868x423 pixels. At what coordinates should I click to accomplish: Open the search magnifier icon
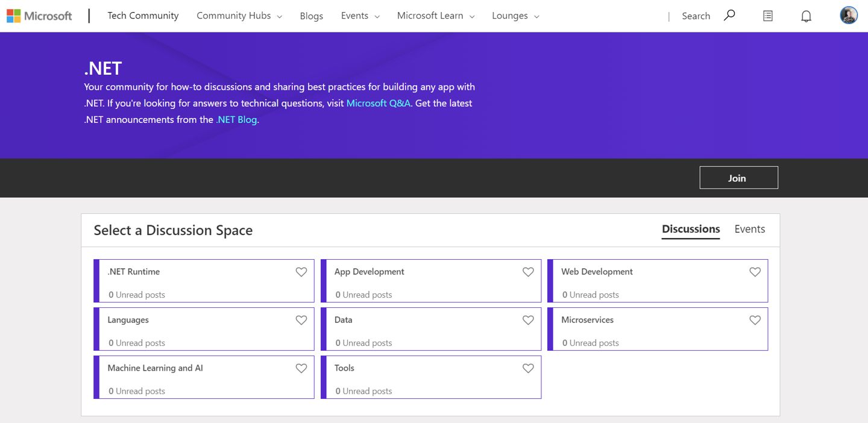click(729, 15)
